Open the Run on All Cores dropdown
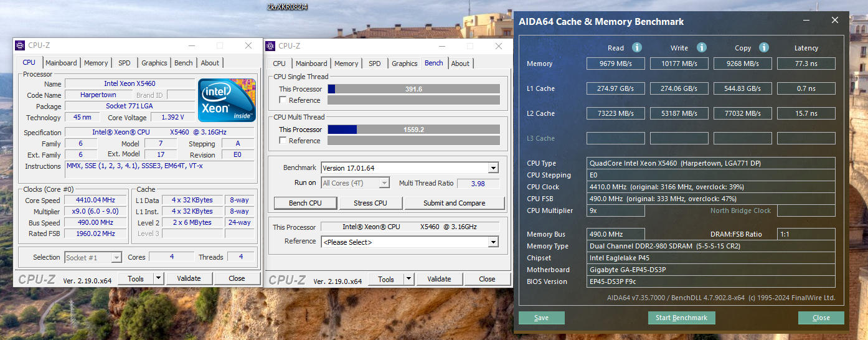This screenshot has height=340, width=868. [x=384, y=183]
